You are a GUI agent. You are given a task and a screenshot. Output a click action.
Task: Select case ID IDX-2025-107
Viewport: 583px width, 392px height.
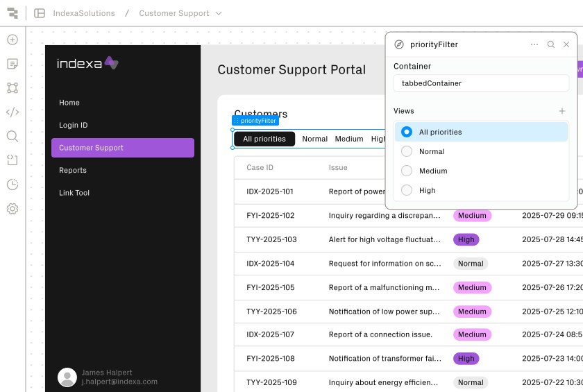pos(270,334)
